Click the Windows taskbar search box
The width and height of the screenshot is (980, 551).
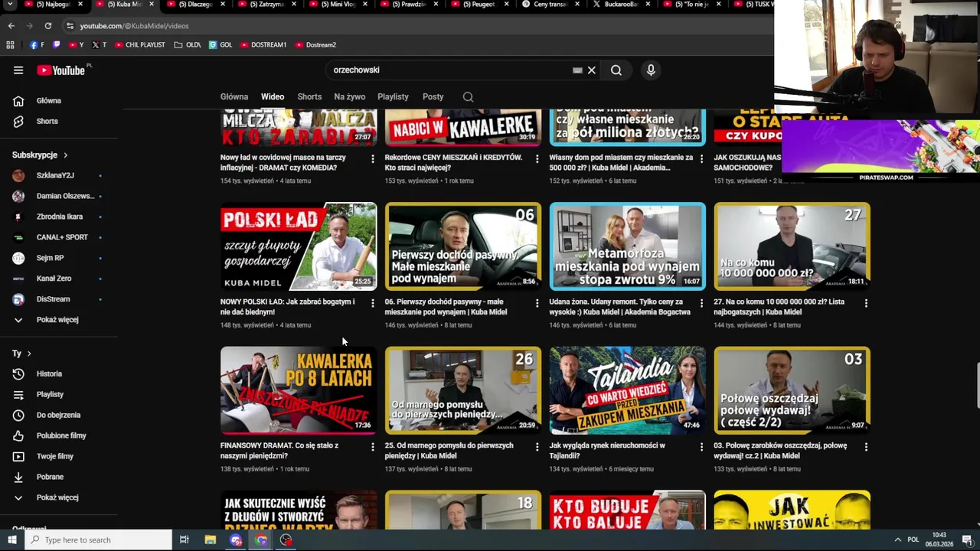[x=99, y=540]
